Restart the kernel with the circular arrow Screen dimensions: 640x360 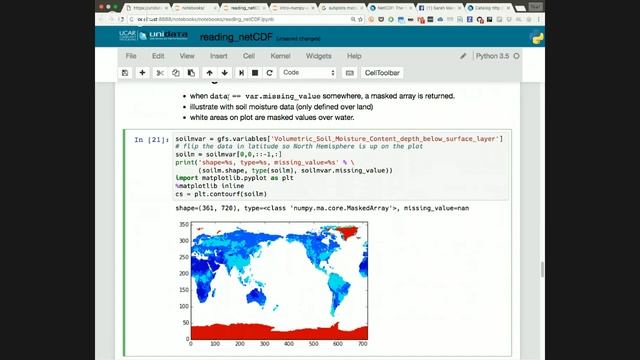point(269,73)
